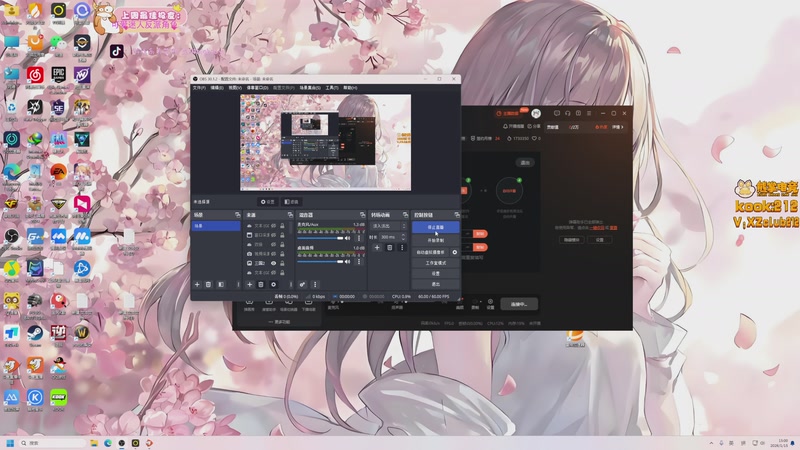Screen dimensions: 800x450
Task: Open OBS File menu
Action: [199, 88]
